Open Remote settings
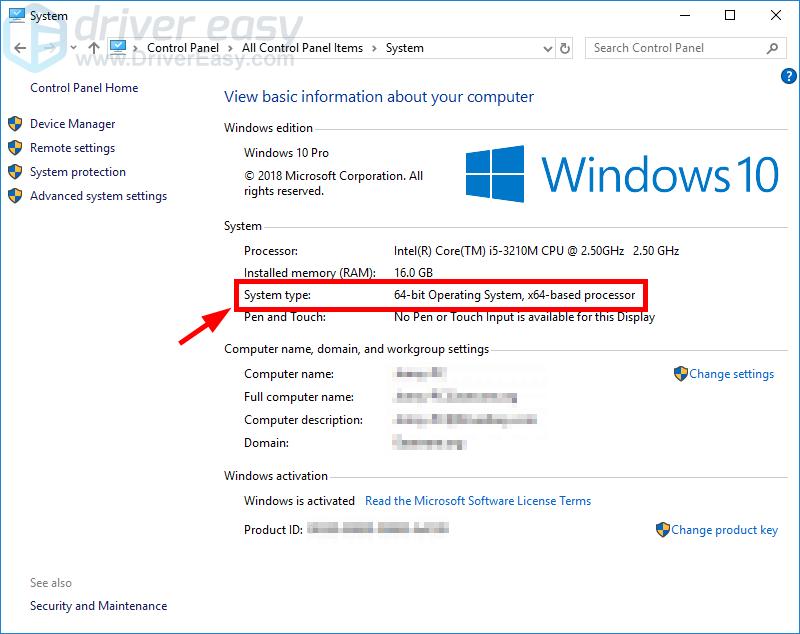This screenshot has height=634, width=800. point(72,148)
